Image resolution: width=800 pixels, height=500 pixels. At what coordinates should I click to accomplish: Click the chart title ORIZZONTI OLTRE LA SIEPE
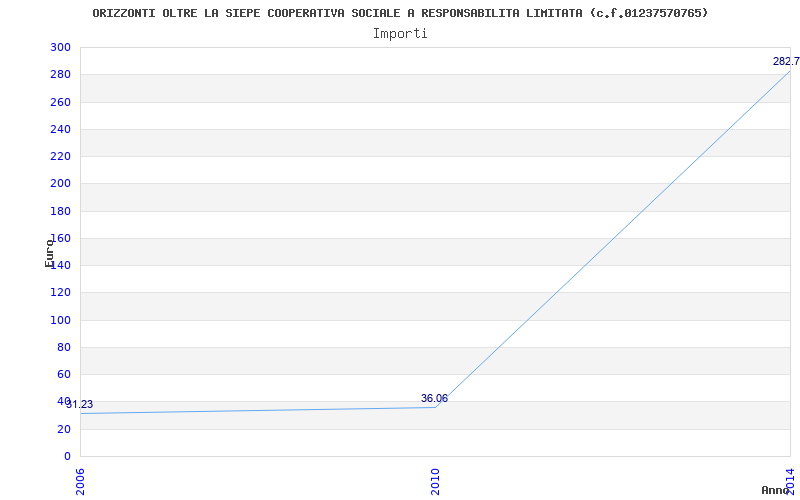400,13
